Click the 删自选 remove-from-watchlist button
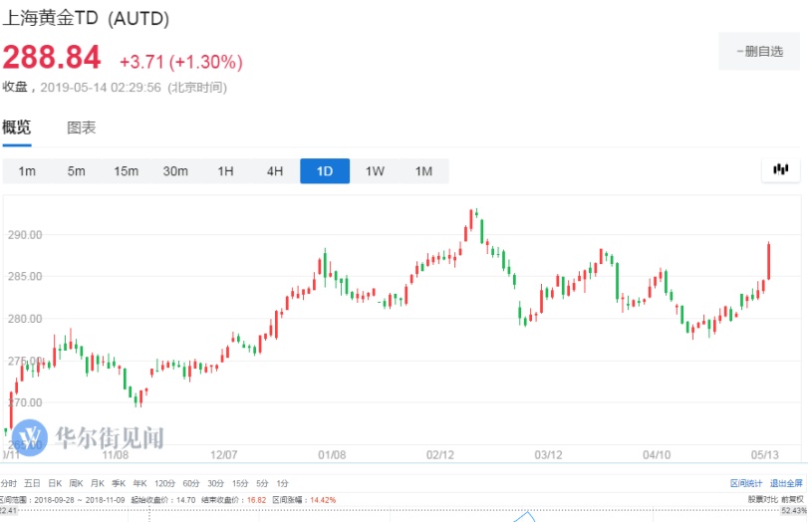 (x=759, y=51)
